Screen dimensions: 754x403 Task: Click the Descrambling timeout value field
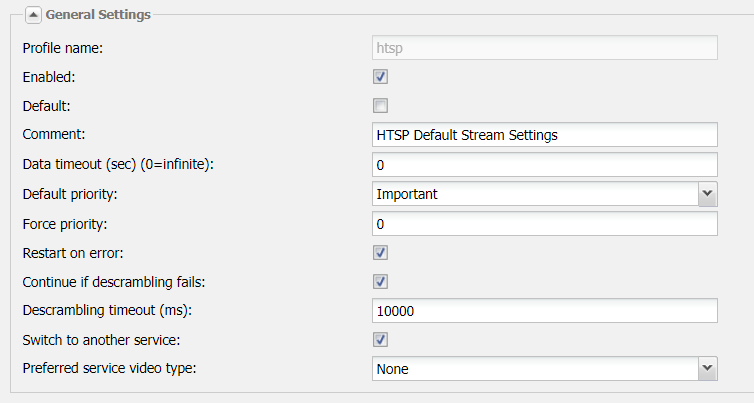click(x=544, y=311)
